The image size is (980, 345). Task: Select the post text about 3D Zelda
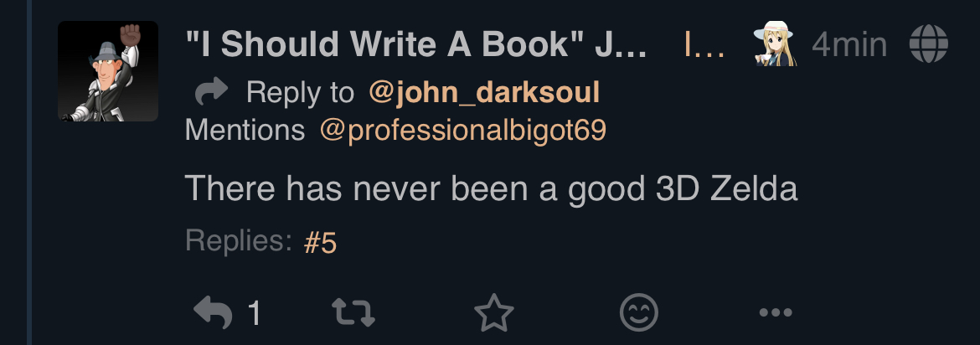(491, 188)
